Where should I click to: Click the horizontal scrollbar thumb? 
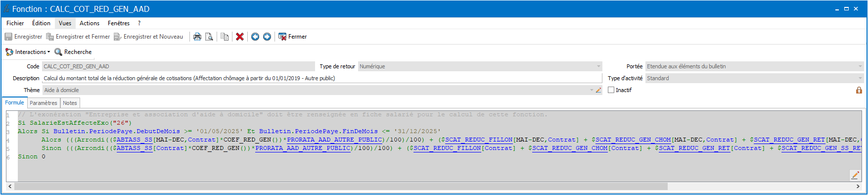pos(341,187)
